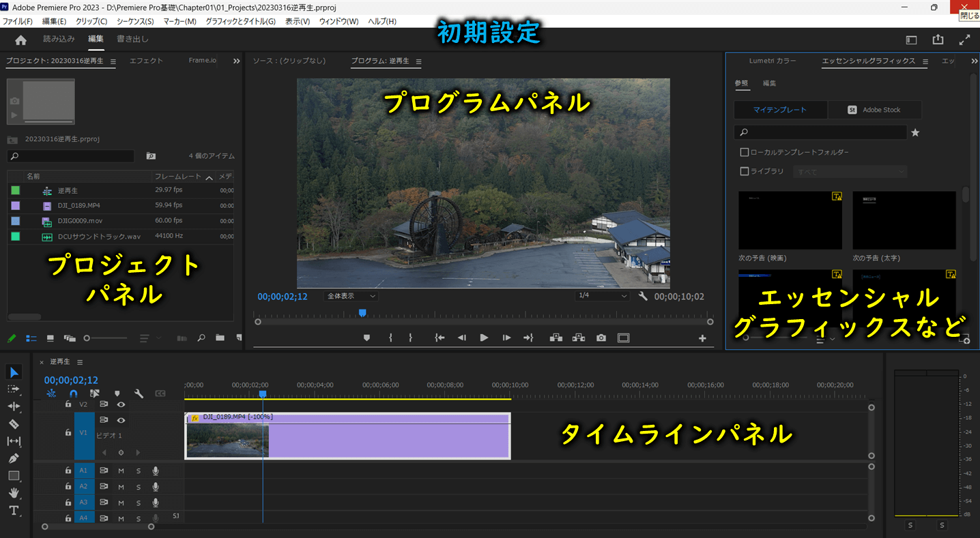Toggle V2 track output eye
Viewport: 980px width, 538px height.
pos(121,404)
